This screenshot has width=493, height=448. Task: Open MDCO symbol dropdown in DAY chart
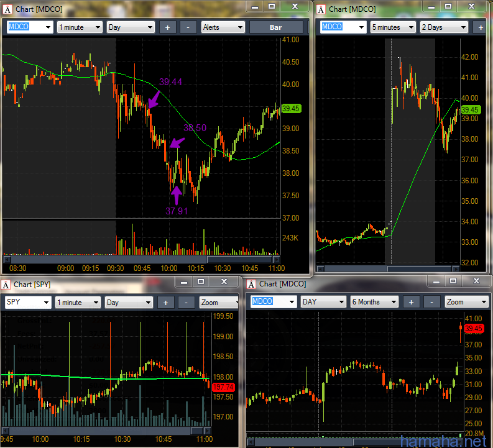pyautogui.click(x=292, y=302)
